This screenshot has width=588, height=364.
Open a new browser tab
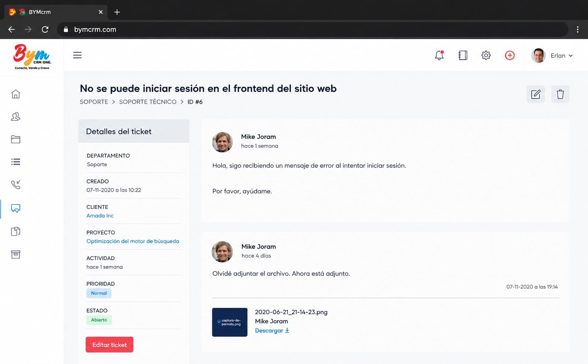(x=117, y=12)
